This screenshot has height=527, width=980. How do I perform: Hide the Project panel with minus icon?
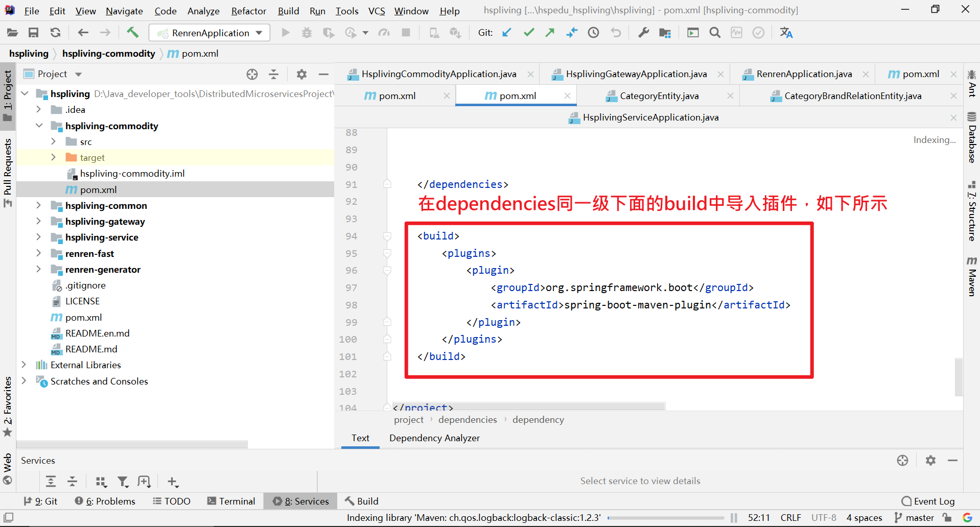(323, 74)
